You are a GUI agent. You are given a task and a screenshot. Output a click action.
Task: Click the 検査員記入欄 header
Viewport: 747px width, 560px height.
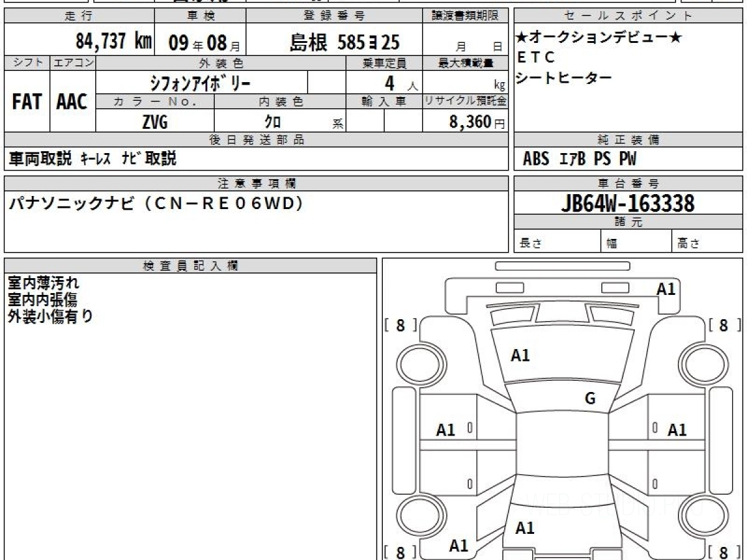190,265
